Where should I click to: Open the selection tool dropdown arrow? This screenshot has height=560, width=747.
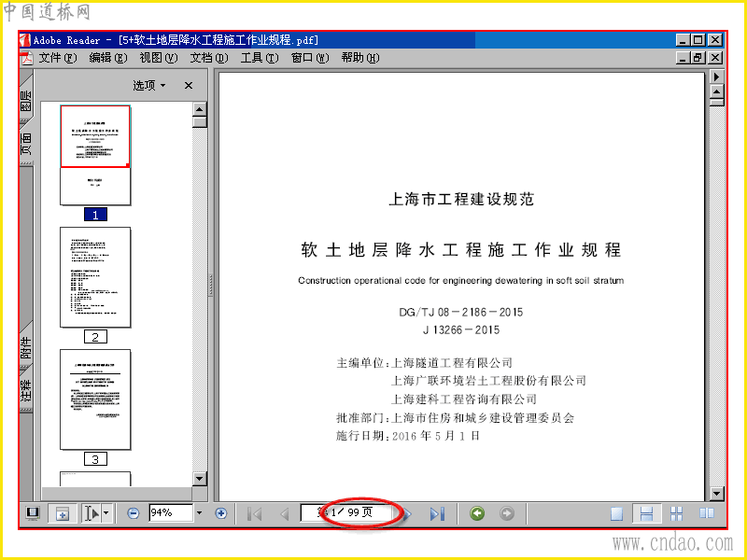point(106,513)
